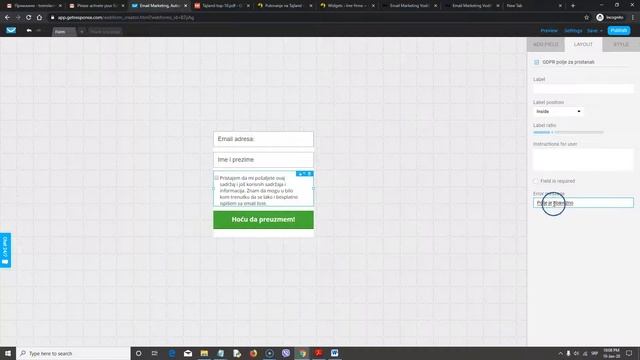
Task: Click the Hoću da preuzmem! button
Action: coord(263,220)
